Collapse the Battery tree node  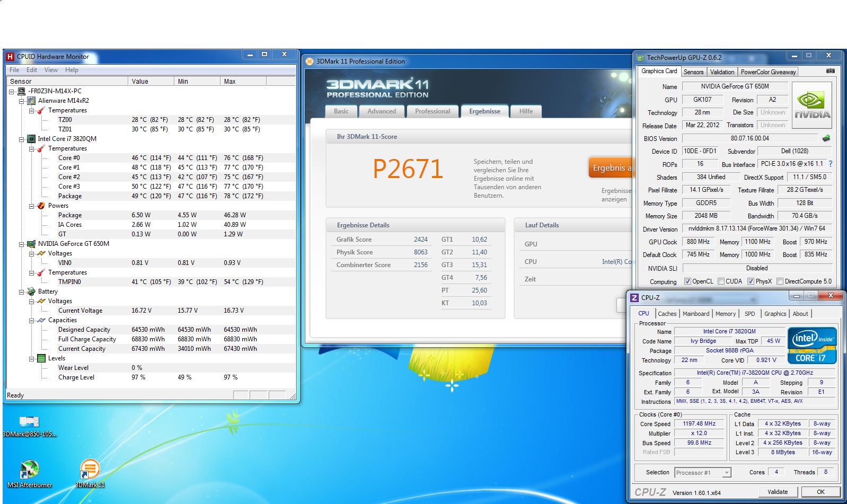point(22,291)
